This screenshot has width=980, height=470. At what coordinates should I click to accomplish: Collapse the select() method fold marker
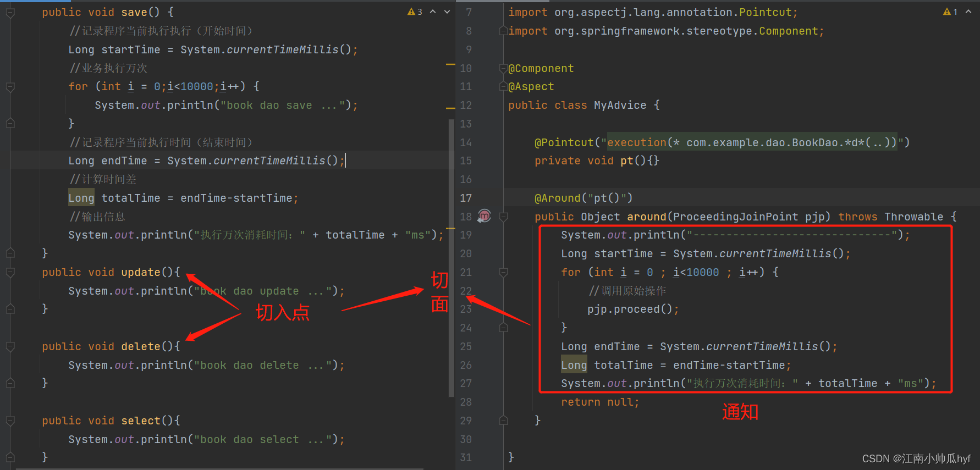pyautogui.click(x=10, y=421)
